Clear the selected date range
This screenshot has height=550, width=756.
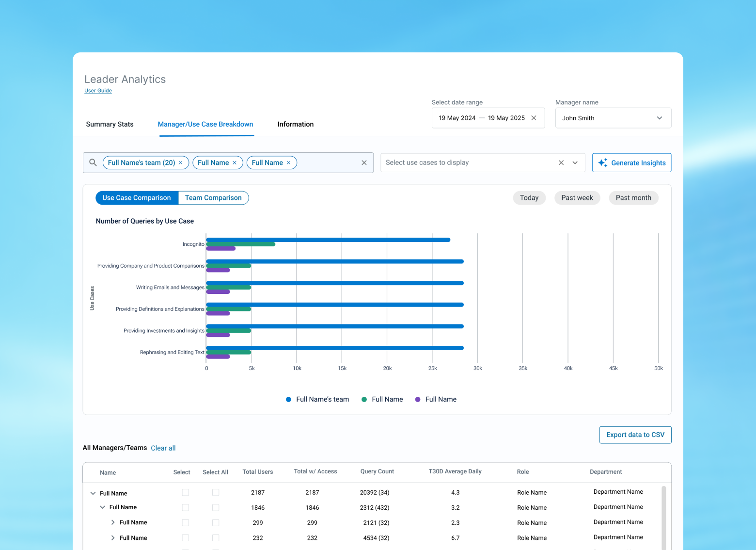coord(534,118)
